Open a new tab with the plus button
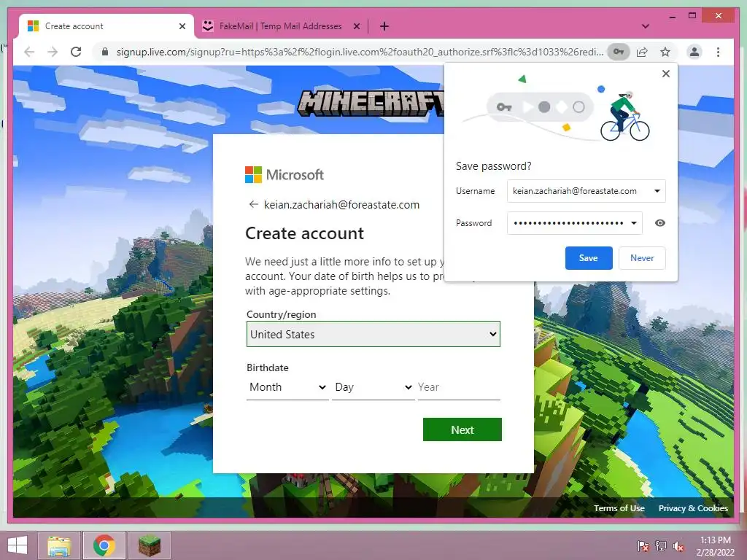This screenshot has height=560, width=747. tap(384, 26)
